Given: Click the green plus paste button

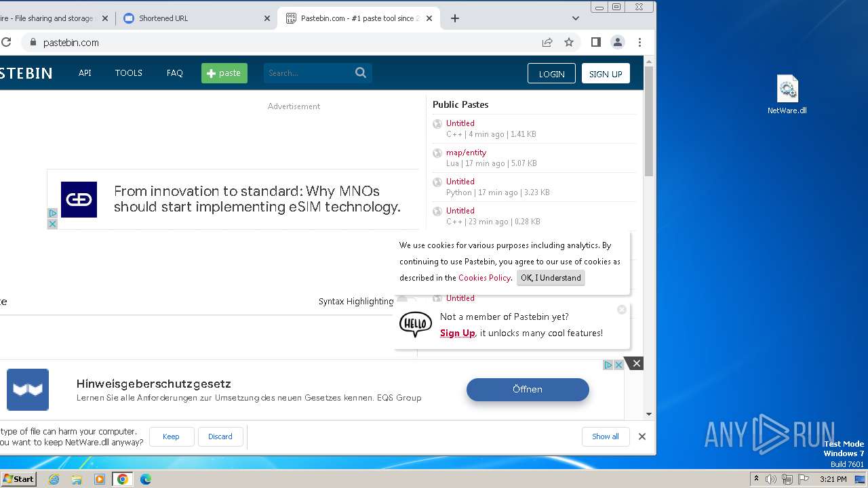Looking at the screenshot, I should [x=224, y=73].
